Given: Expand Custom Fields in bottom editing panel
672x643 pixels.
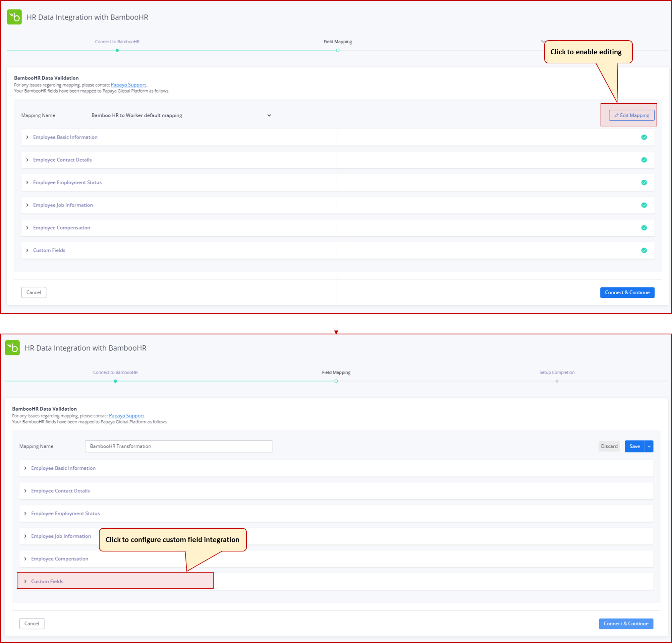Looking at the screenshot, I should tap(25, 581).
